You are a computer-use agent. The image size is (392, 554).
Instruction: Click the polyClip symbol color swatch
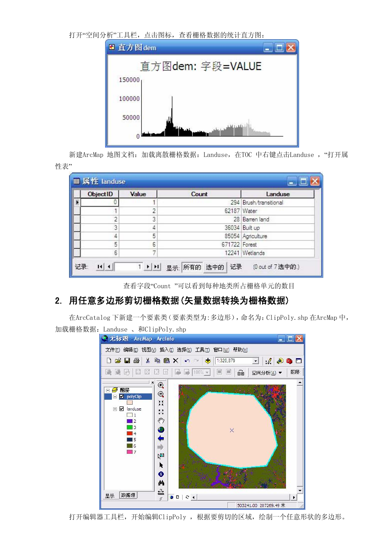tap(130, 402)
